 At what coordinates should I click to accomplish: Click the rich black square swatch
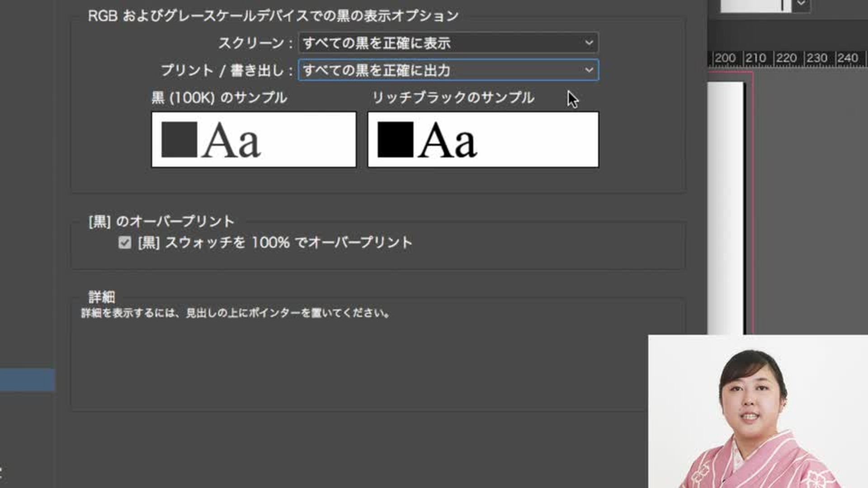pos(395,140)
